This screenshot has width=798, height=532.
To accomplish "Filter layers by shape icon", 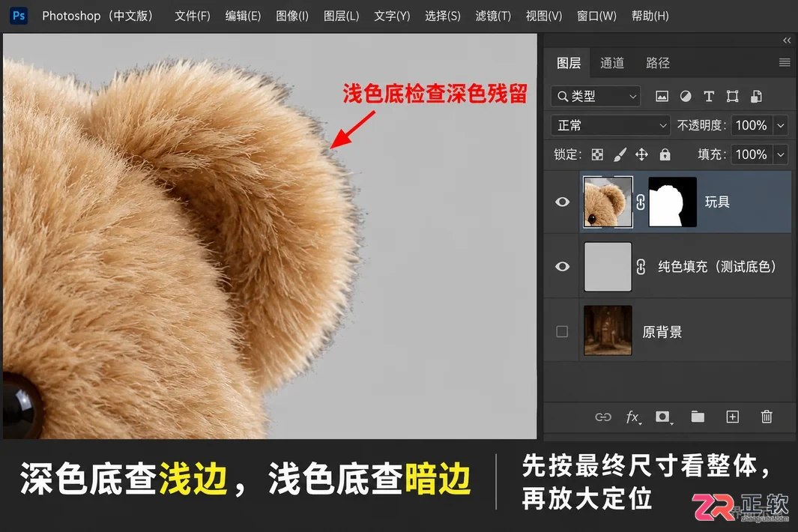I will [732, 96].
